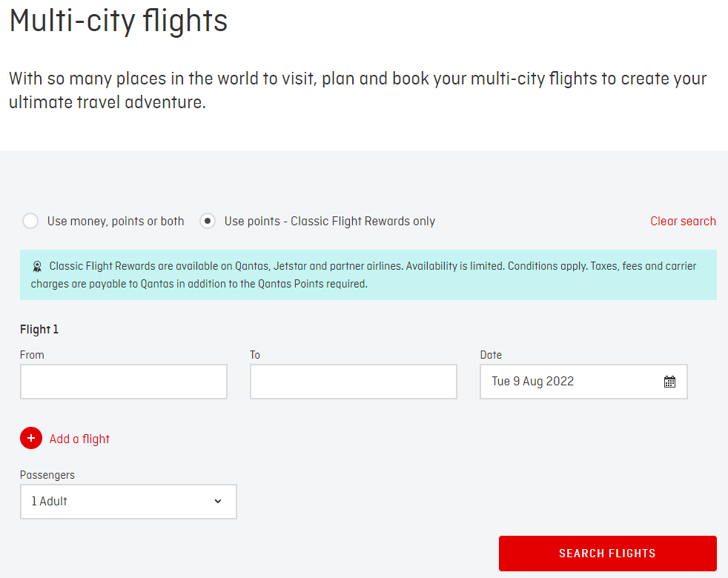Click the 'Add a flight' text link
The width and height of the screenshot is (728, 578).
[x=79, y=439]
